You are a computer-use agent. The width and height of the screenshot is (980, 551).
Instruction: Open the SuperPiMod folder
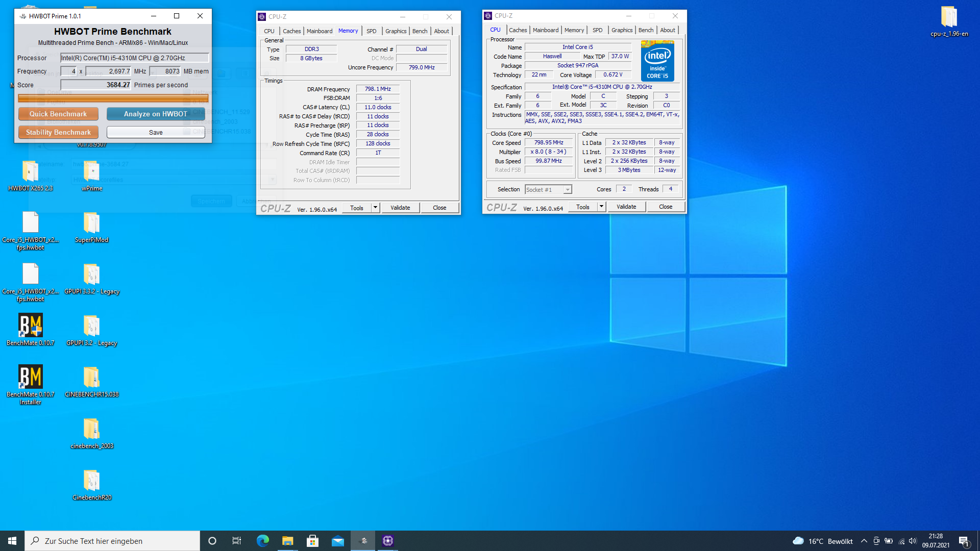(x=92, y=228)
